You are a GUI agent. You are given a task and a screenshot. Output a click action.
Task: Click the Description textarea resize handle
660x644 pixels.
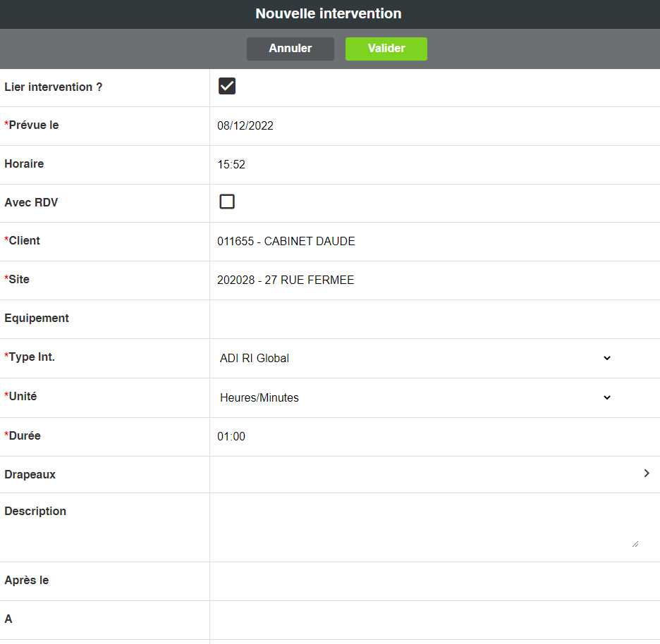[635, 544]
